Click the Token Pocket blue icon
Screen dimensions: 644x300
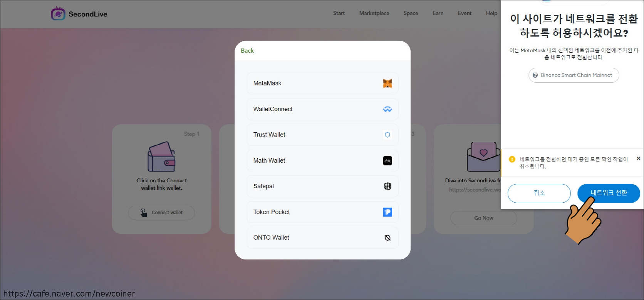tap(387, 212)
